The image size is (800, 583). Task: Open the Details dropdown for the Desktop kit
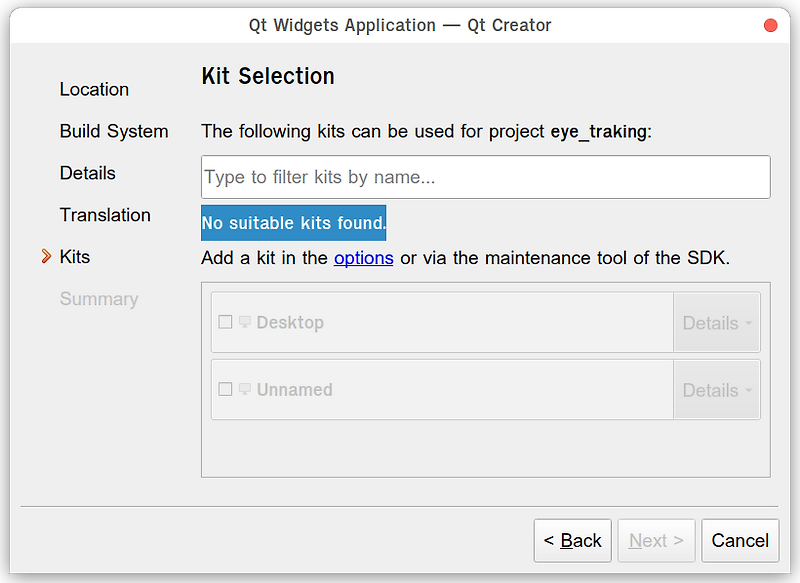click(x=716, y=322)
